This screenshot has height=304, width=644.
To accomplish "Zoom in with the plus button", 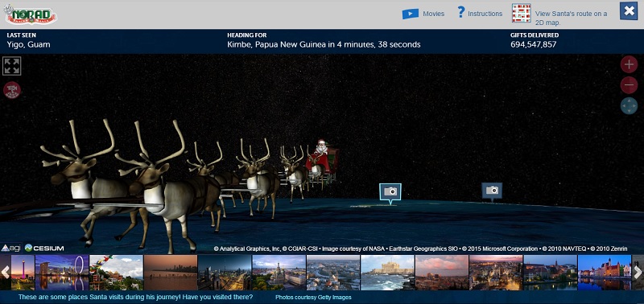I will pos(629,64).
